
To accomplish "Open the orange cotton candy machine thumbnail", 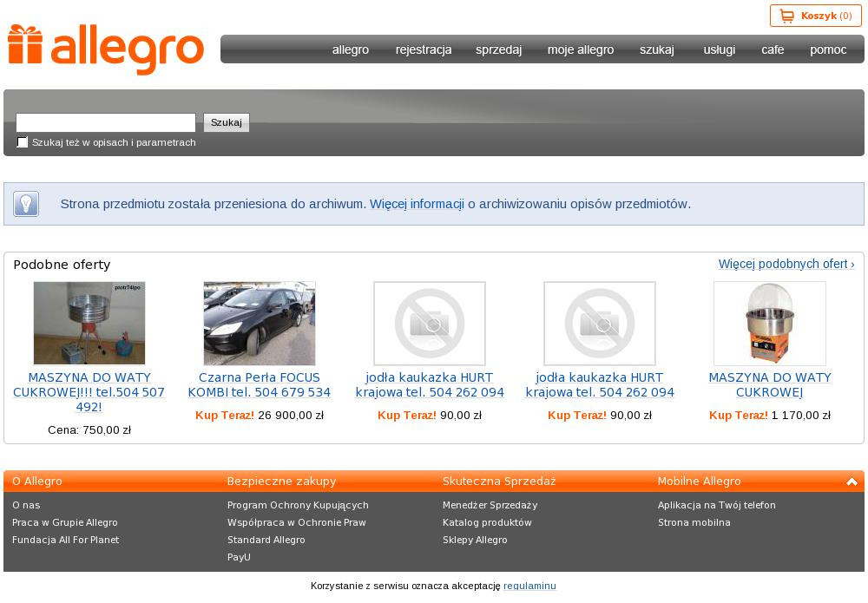I will click(769, 323).
